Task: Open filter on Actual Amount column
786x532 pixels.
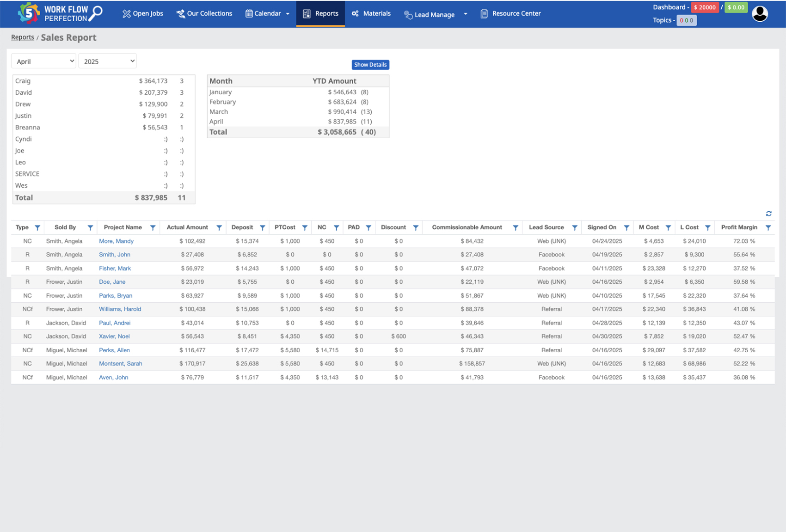Action: point(219,227)
